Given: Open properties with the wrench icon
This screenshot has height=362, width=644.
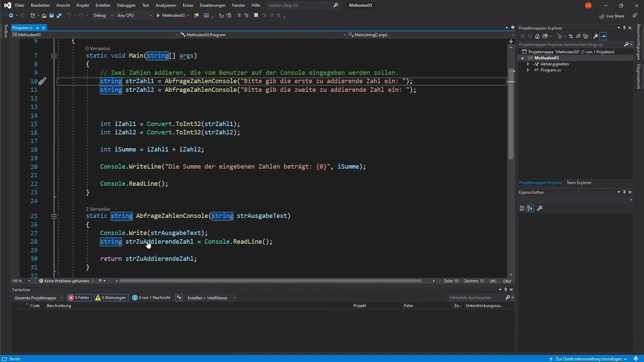Looking at the screenshot, I should click(596, 36).
